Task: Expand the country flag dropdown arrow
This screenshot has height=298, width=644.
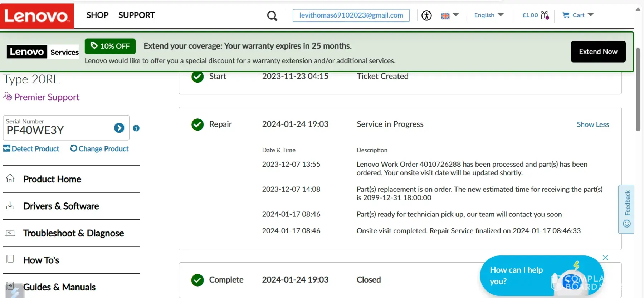Action: point(456,15)
